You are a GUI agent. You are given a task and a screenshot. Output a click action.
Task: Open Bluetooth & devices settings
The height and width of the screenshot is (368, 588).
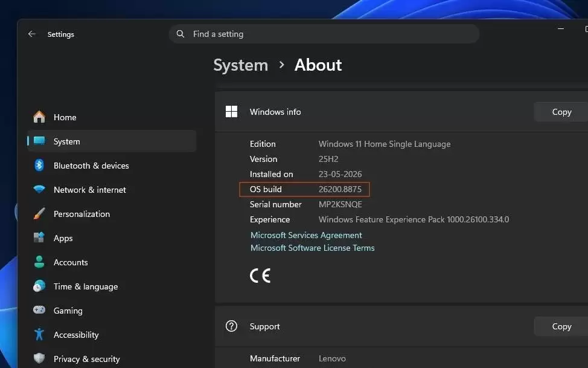tap(112, 165)
